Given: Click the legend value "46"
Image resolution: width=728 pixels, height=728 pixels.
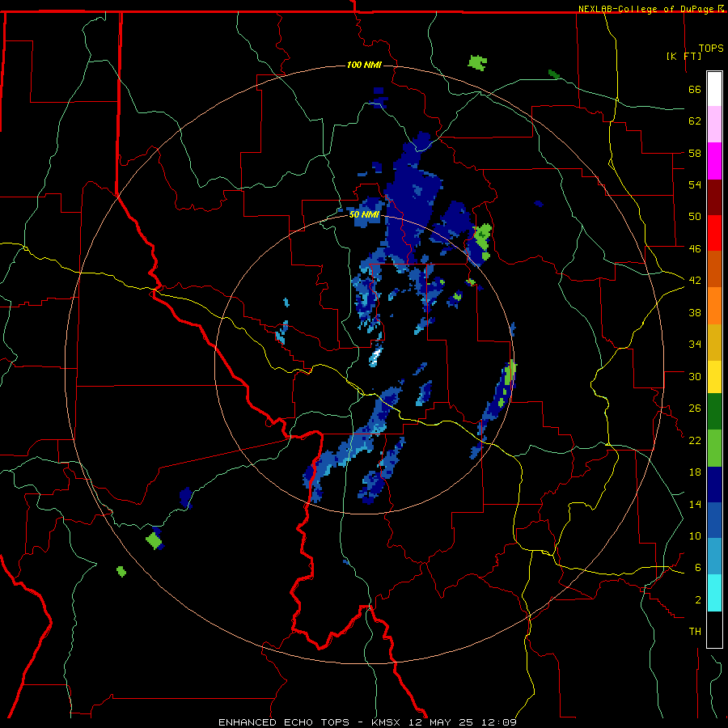Looking at the screenshot, I should (695, 249).
